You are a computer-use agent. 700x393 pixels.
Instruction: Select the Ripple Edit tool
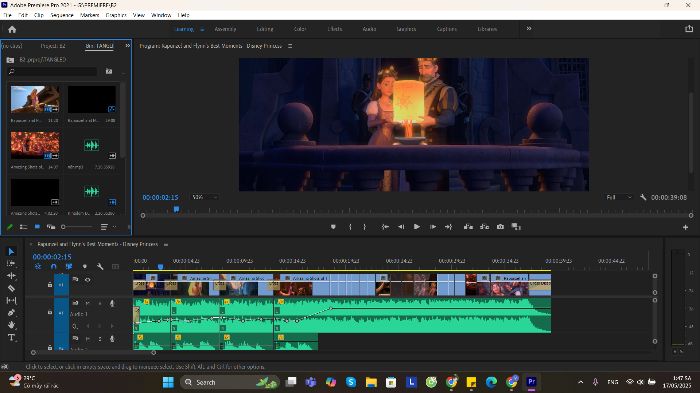(11, 276)
